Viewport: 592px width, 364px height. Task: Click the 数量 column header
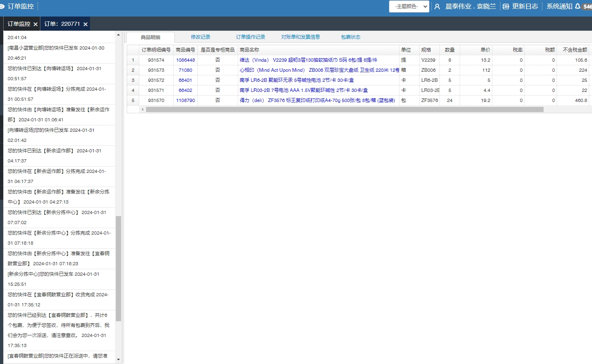coord(450,50)
